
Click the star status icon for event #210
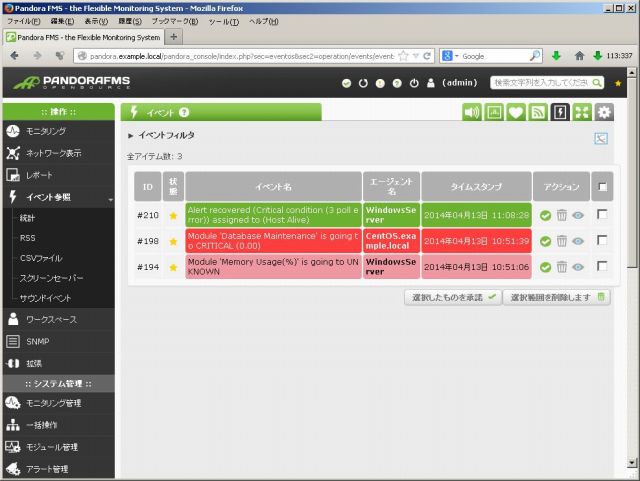click(173, 215)
